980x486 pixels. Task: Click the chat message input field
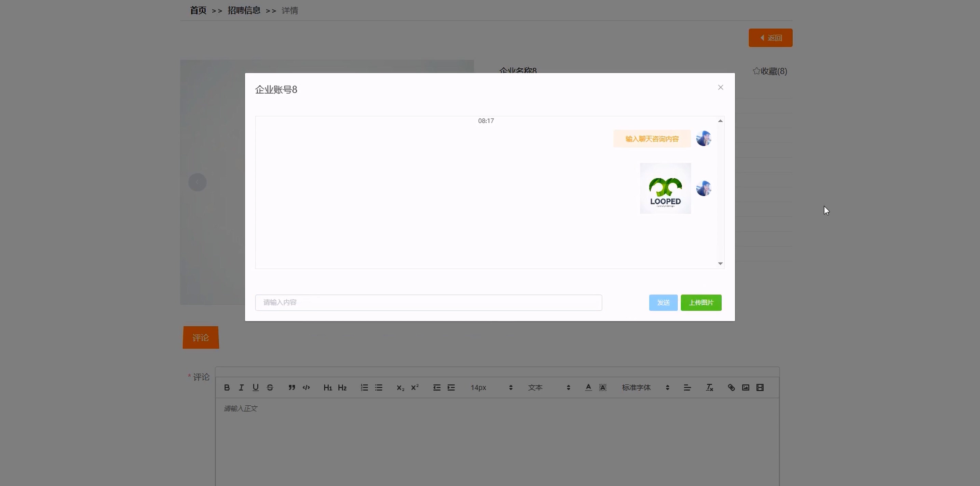click(428, 302)
